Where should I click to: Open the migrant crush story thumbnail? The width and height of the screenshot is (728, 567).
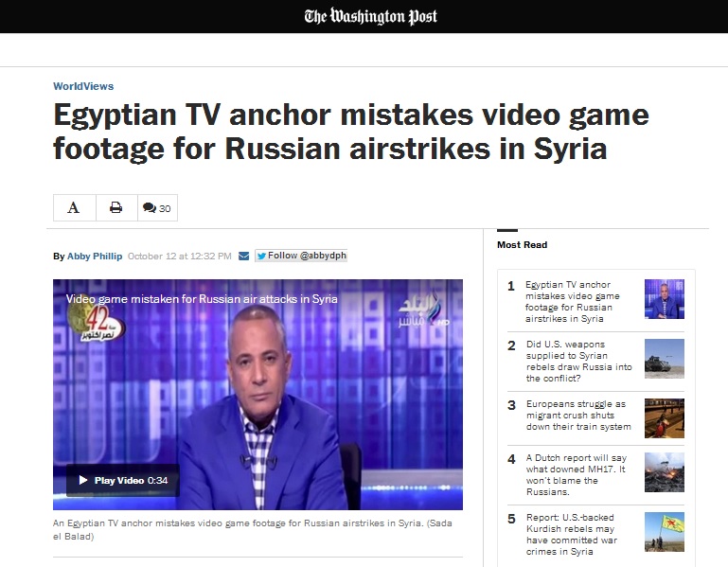[665, 418]
